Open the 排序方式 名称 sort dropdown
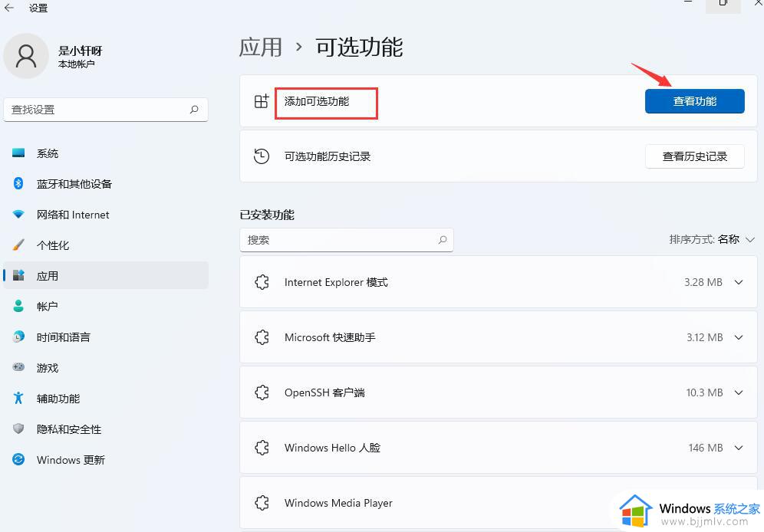 coord(712,239)
